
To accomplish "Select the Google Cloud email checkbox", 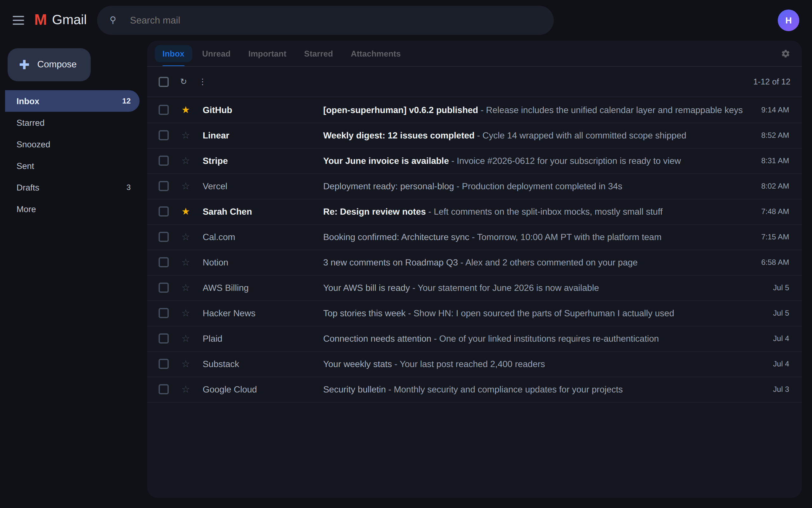I will pyautogui.click(x=163, y=389).
